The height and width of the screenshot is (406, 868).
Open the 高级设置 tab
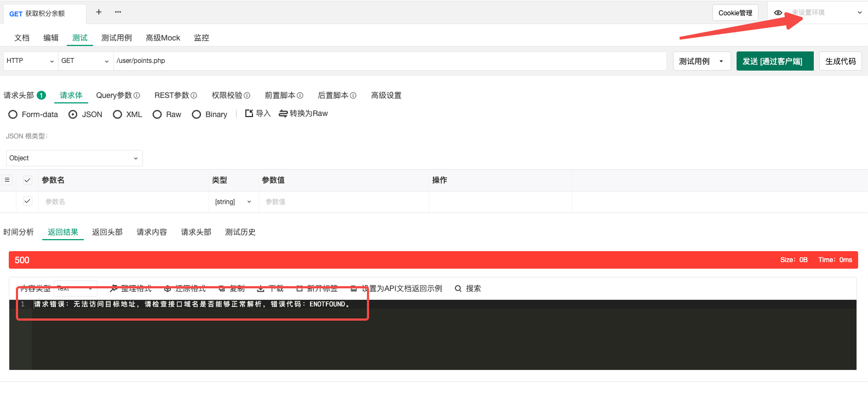[x=386, y=95]
